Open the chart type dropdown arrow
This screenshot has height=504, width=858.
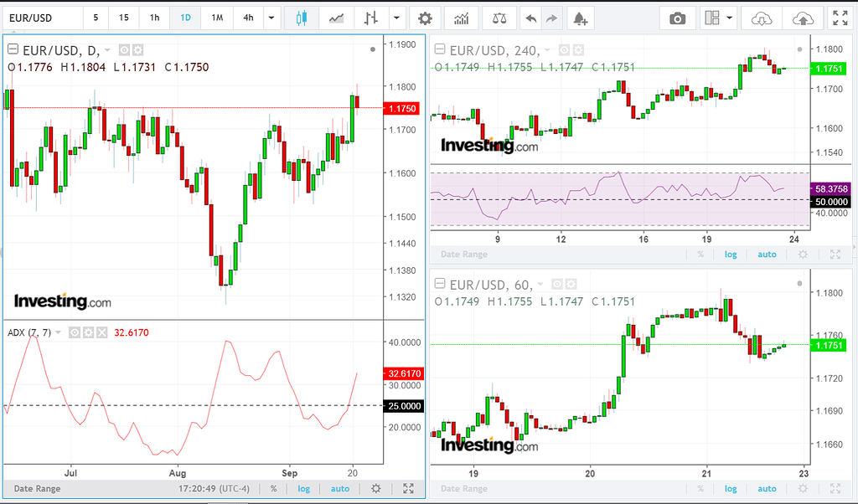395,18
